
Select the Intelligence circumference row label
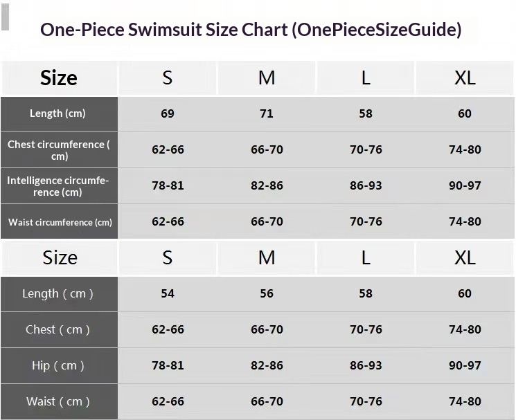(58, 185)
